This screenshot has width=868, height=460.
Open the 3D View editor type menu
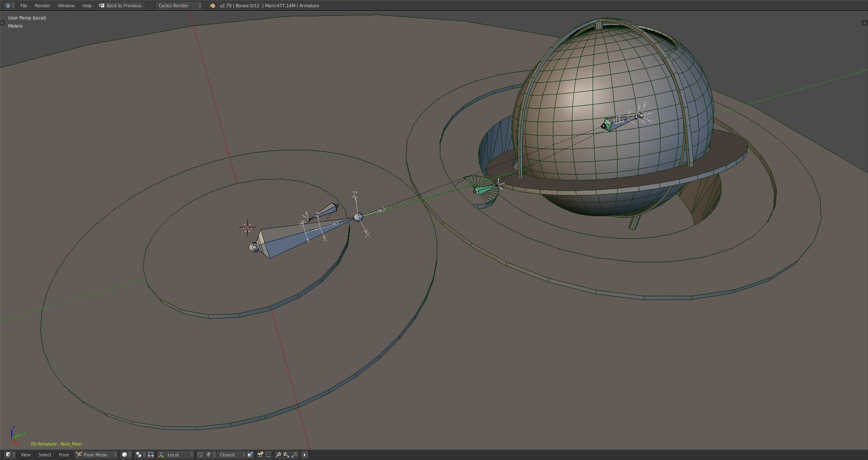tap(9, 455)
